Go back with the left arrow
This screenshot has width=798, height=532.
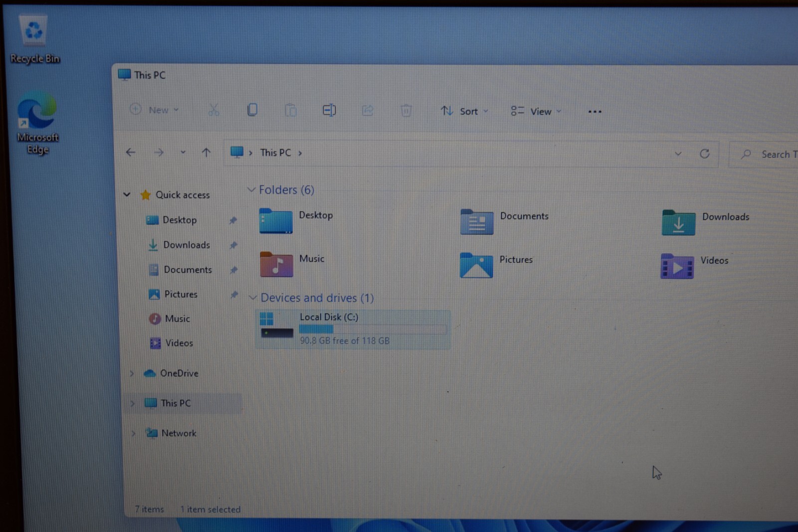pyautogui.click(x=131, y=152)
